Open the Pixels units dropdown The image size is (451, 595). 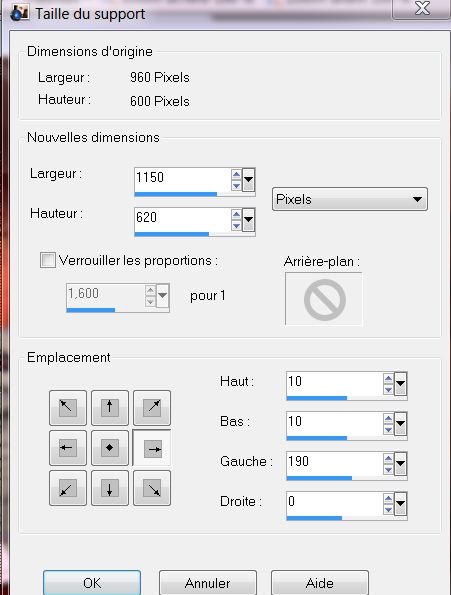pos(350,199)
